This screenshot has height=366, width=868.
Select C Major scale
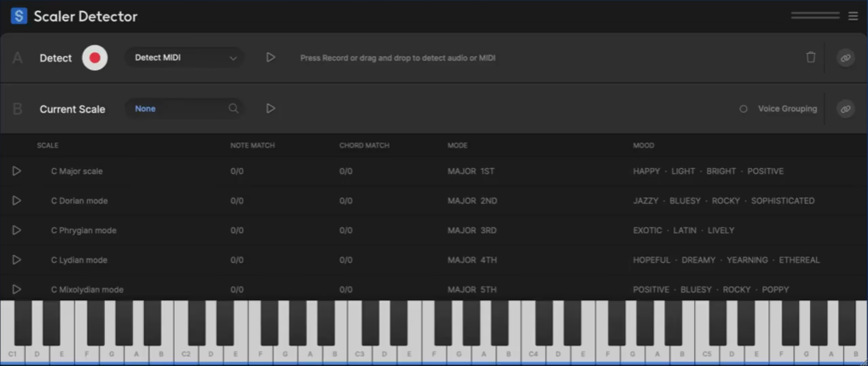tap(77, 171)
